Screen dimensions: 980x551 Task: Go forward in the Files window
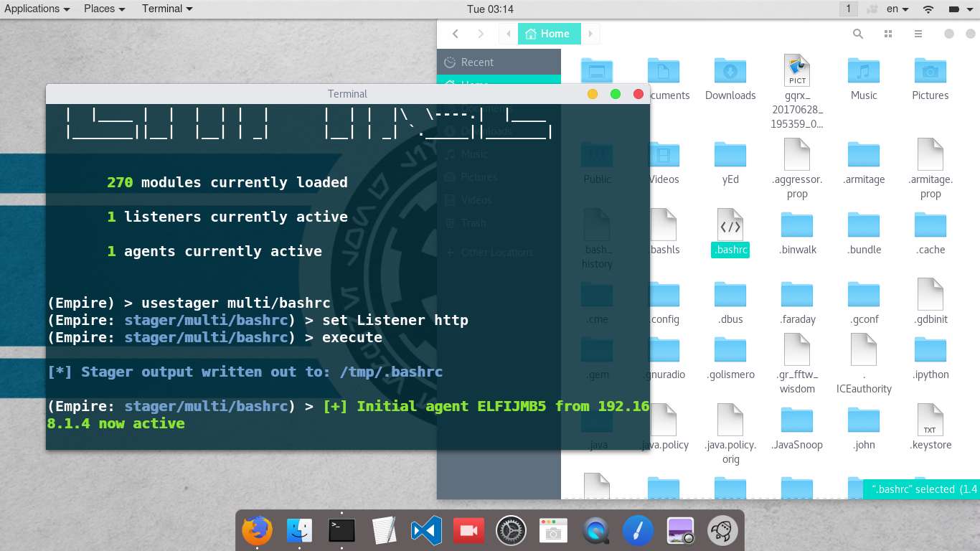[481, 34]
